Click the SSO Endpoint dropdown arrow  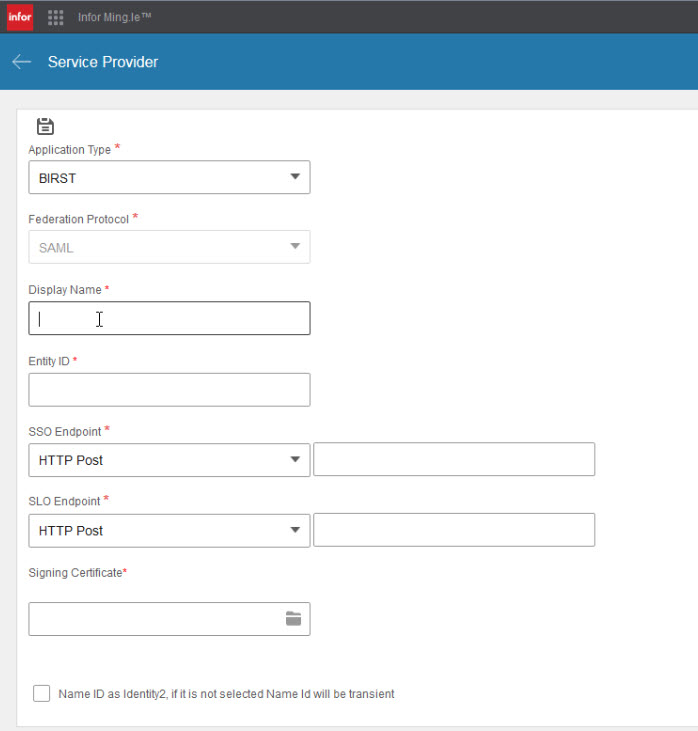(x=295, y=459)
